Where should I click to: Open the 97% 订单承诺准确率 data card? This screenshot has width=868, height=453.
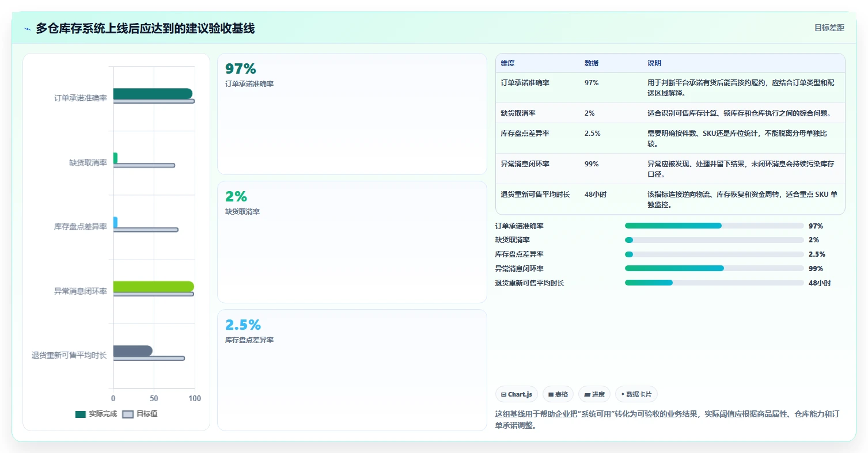pyautogui.click(x=352, y=114)
